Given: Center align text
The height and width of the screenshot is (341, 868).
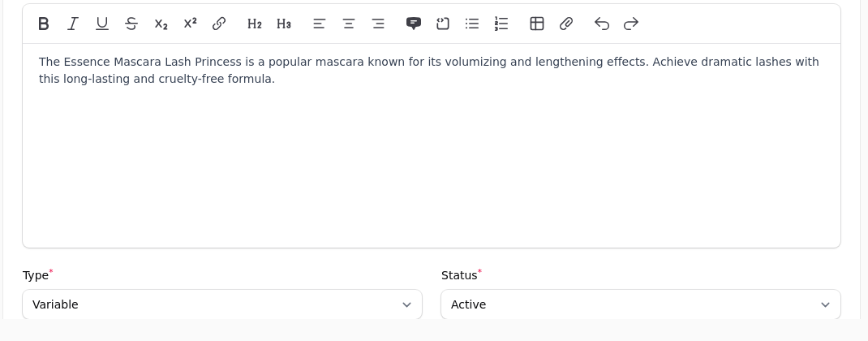Looking at the screenshot, I should [349, 24].
